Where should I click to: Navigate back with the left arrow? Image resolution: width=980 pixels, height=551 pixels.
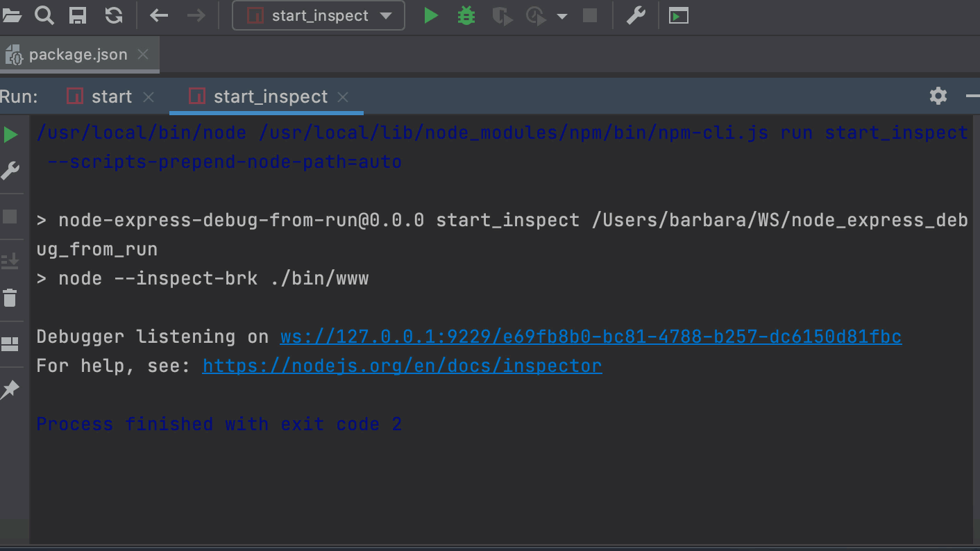point(158,15)
